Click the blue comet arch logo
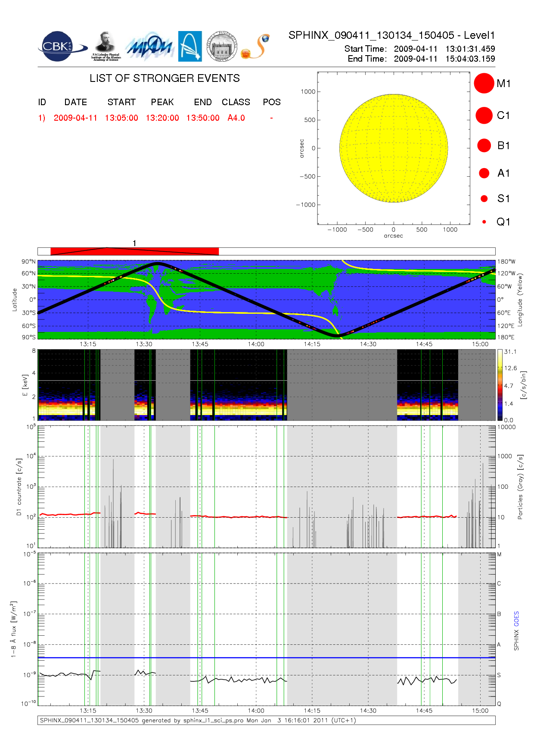Image resolution: width=534 pixels, height=756 pixels. [x=190, y=46]
